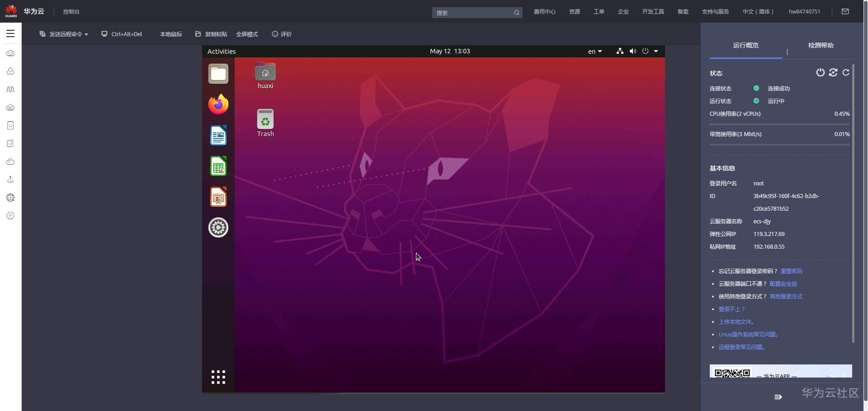Open the 支持与服务 menu
This screenshot has width=868, height=411.
click(x=715, y=11)
